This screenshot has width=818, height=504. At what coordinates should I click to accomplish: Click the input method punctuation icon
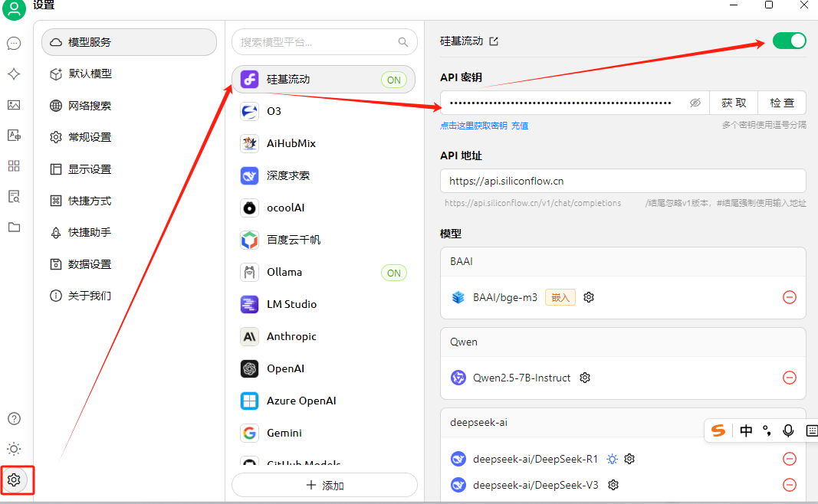click(x=767, y=430)
